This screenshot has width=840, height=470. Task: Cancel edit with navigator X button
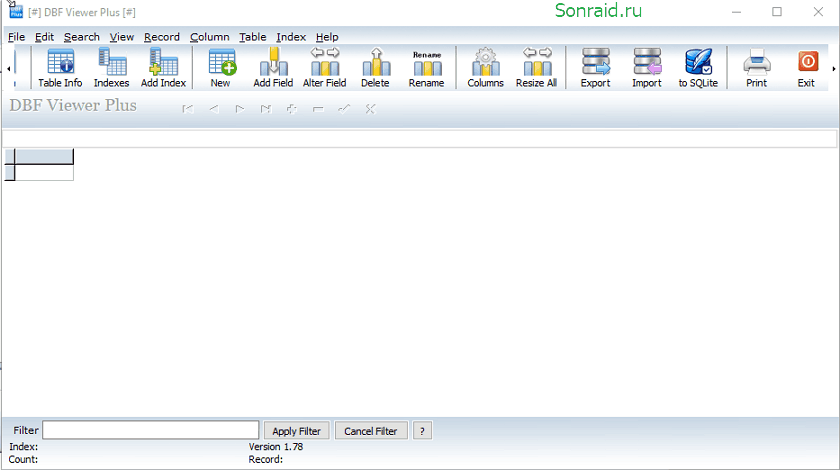(370, 109)
